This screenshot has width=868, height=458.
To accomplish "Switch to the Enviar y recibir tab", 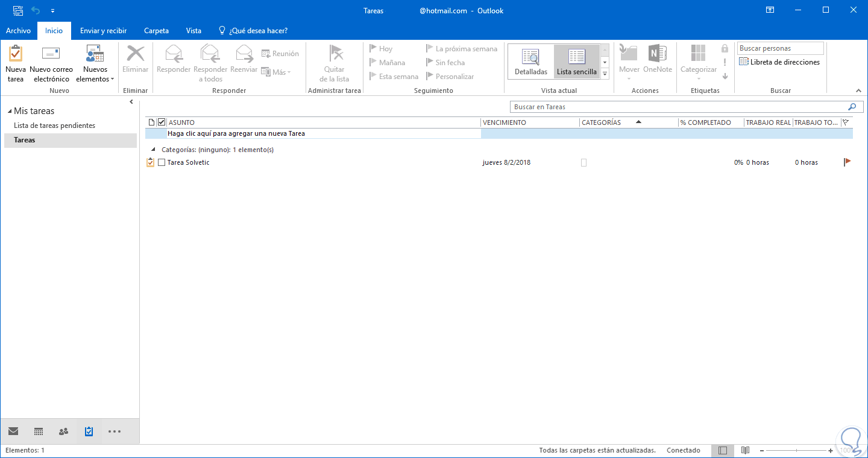I will point(103,31).
